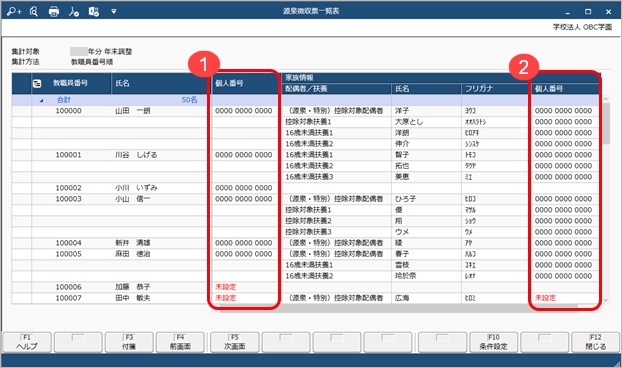Click the scrollbar up arrow

coord(606,99)
